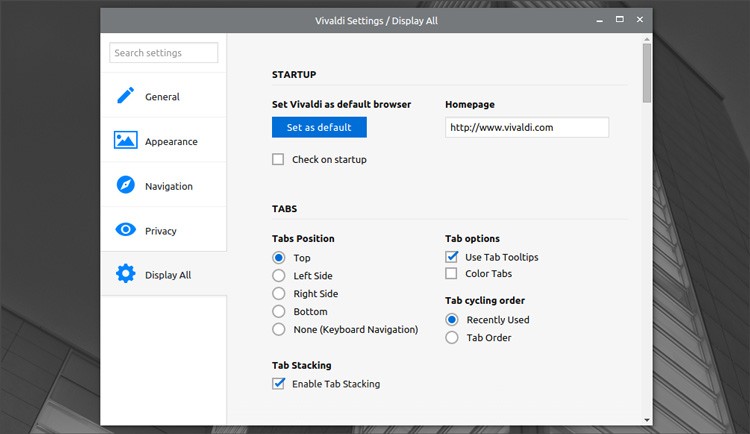Enable Check on startup checkbox
The image size is (750, 434).
pyautogui.click(x=279, y=159)
